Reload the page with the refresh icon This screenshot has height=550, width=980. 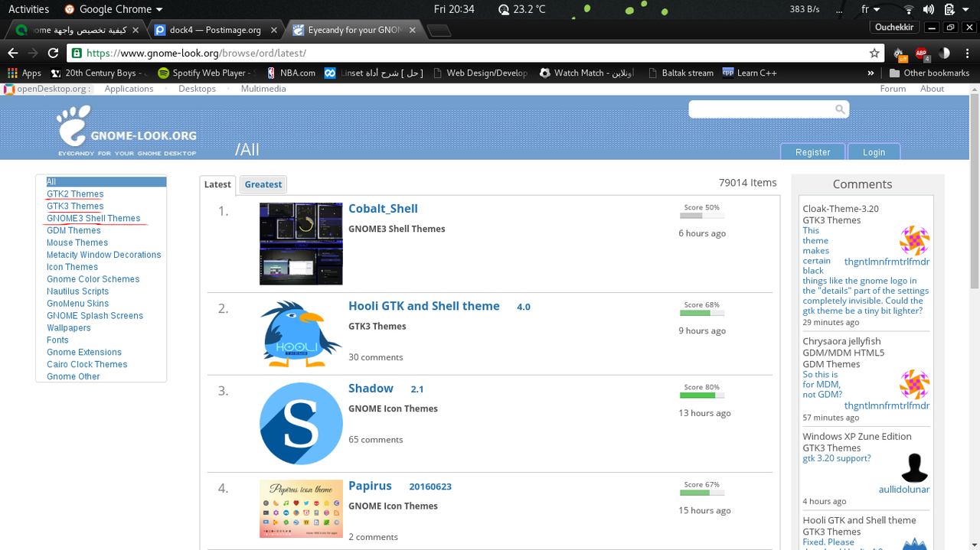coord(53,54)
